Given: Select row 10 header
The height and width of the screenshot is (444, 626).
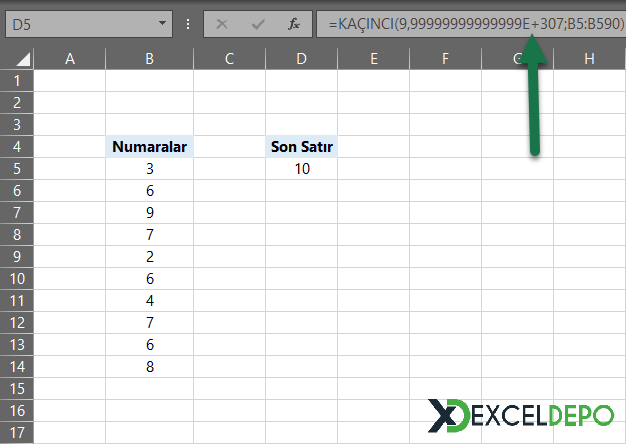Looking at the screenshot, I should tap(17, 279).
